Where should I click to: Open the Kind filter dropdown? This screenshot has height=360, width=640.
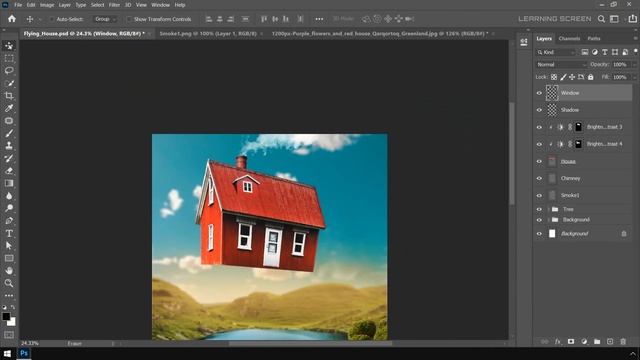tap(556, 52)
